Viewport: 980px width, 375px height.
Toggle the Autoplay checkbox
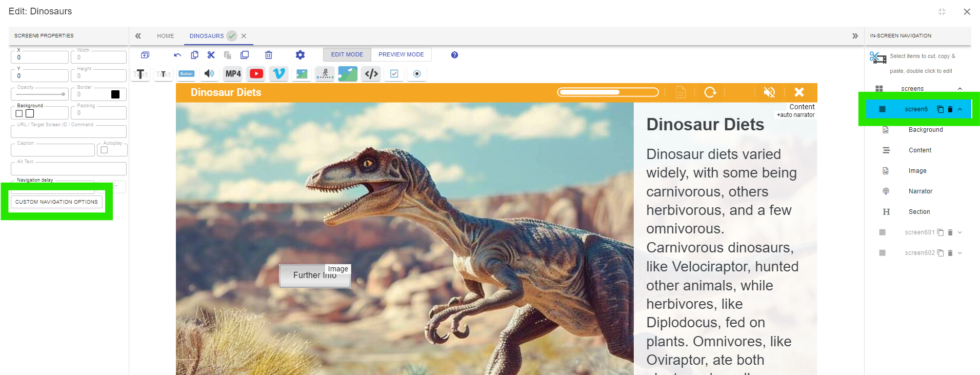click(105, 150)
